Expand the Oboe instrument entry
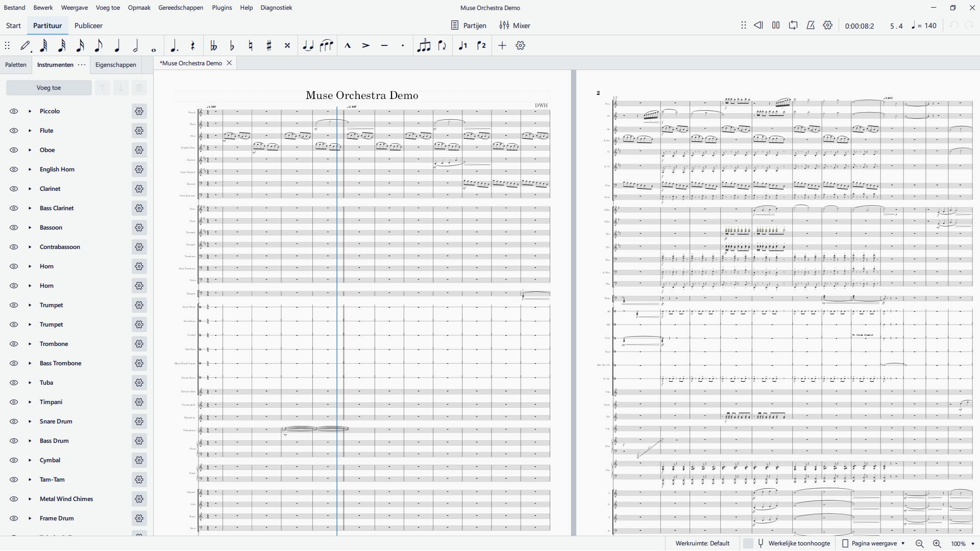This screenshot has height=551, width=980. [x=30, y=150]
